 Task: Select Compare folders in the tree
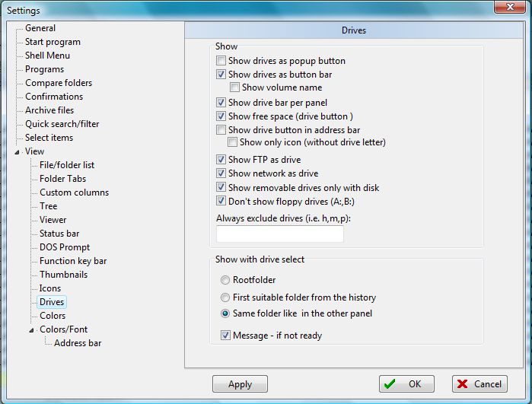59,83
